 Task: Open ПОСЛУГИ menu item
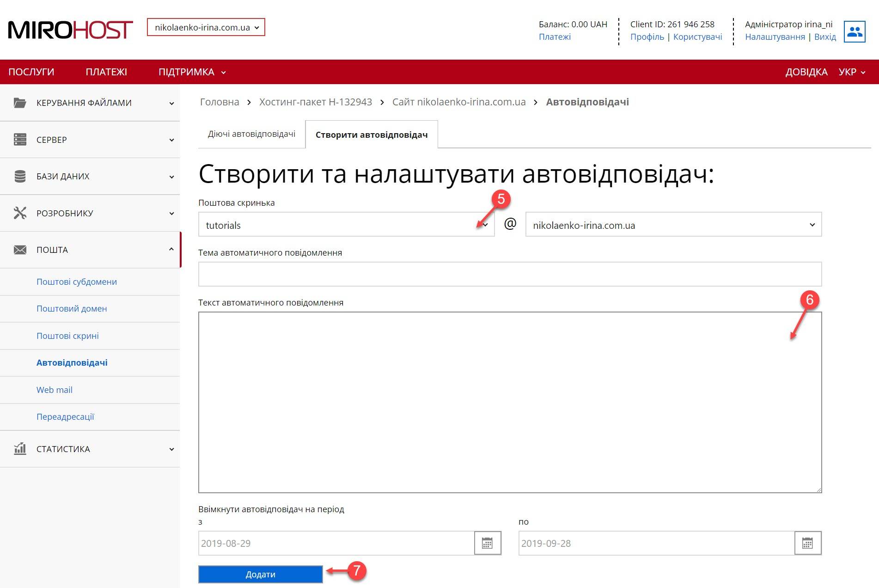click(x=31, y=72)
